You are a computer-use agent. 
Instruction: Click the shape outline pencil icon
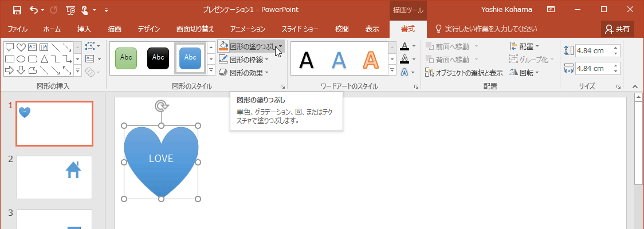(223, 60)
